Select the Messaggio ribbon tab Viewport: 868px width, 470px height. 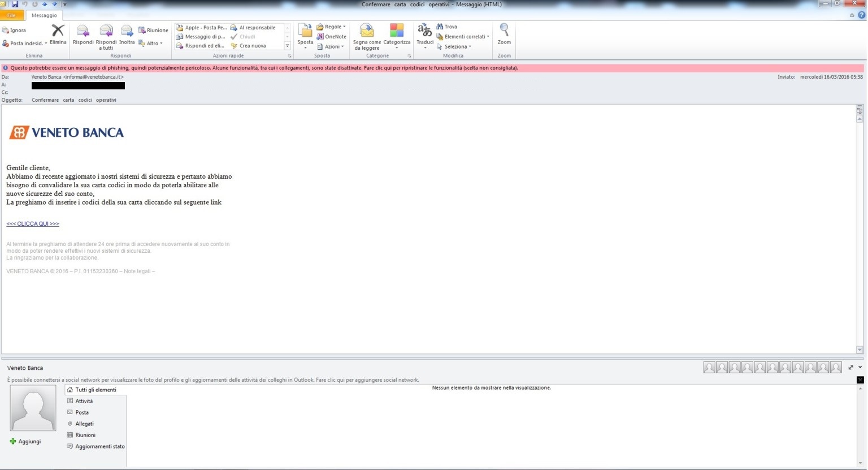[44, 15]
